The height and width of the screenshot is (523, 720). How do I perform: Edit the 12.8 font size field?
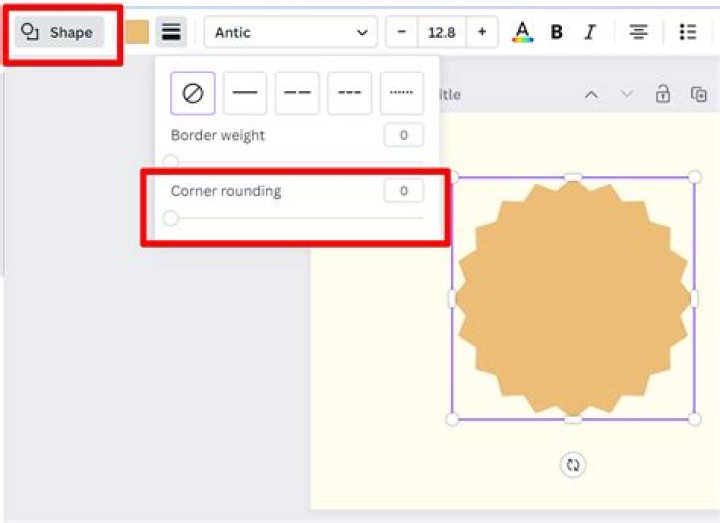[442, 32]
